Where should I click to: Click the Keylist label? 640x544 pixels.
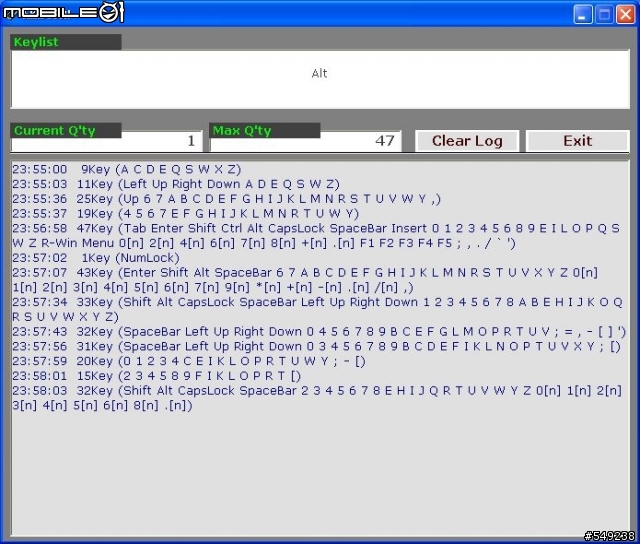(x=66, y=42)
